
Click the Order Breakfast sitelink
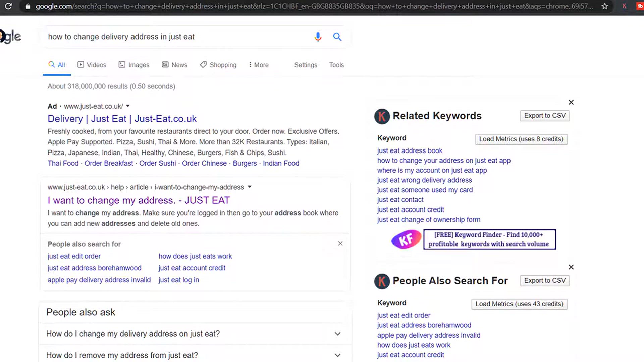(x=109, y=163)
